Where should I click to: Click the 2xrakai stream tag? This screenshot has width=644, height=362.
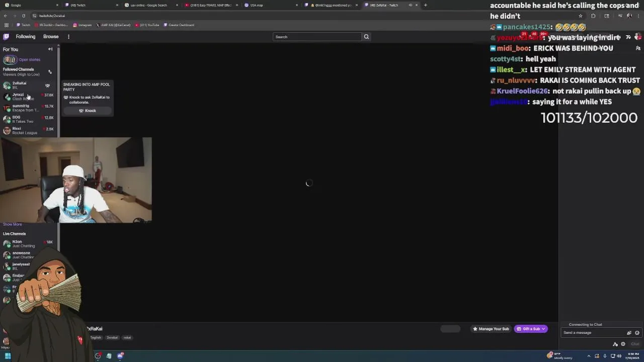click(112, 338)
